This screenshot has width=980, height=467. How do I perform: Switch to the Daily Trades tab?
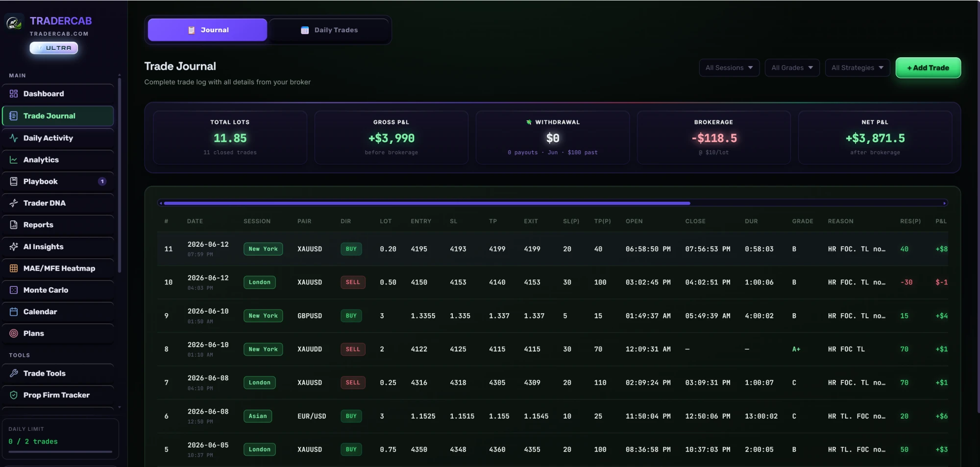(329, 30)
